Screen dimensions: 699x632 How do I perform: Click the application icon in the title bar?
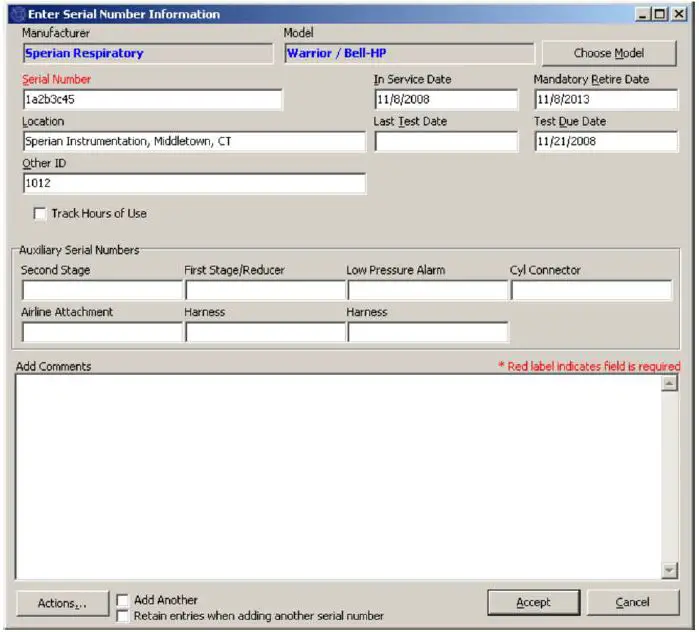pyautogui.click(x=18, y=14)
